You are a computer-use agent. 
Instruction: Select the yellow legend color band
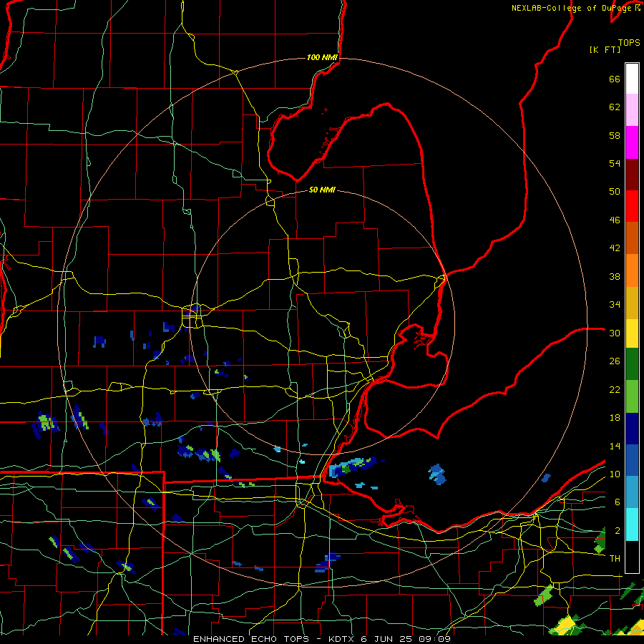click(x=632, y=333)
